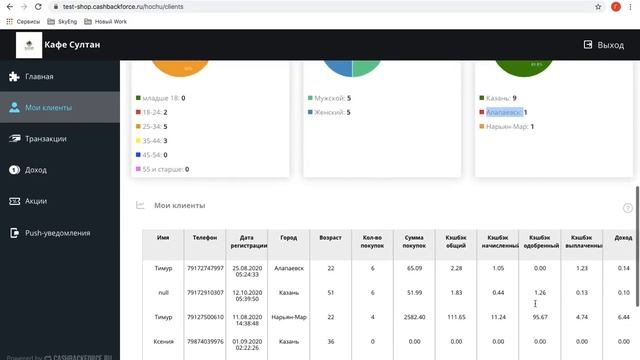Click the phone icon next to Push-уведомления
This screenshot has width=640, height=360.
[x=14, y=233]
